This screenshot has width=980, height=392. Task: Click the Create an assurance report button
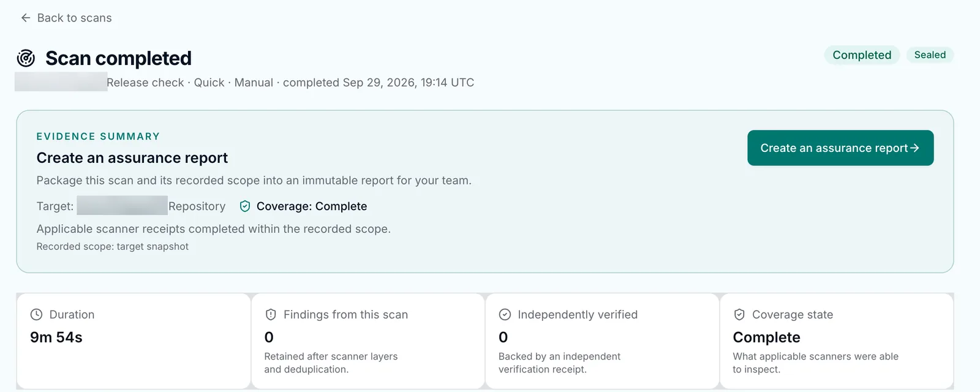(840, 148)
